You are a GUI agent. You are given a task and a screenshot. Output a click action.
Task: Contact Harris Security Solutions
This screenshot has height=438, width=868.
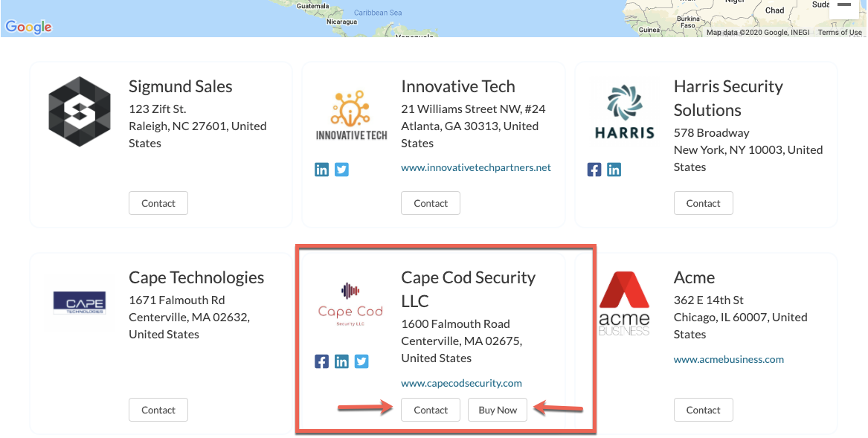703,203
